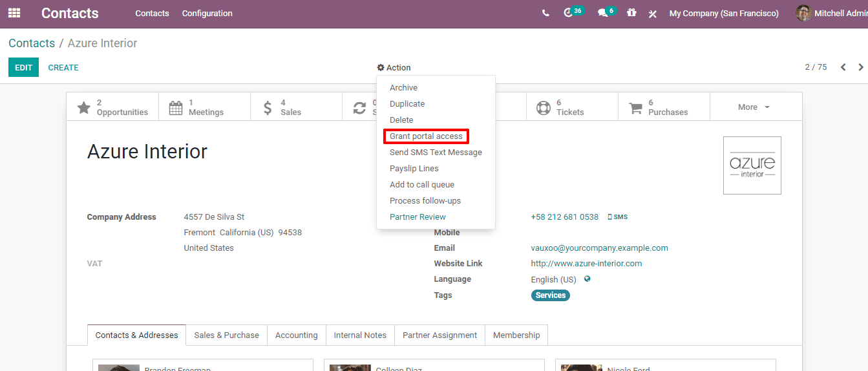This screenshot has height=371, width=868.
Task: Select Payslip Lines action
Action: tap(436, 169)
